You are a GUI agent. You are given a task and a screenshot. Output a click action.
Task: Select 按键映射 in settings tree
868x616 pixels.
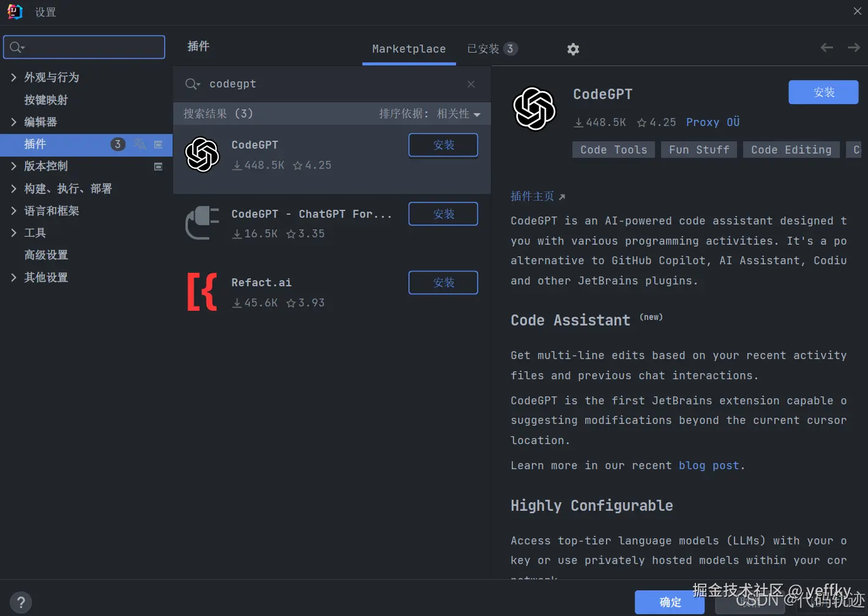pos(46,100)
